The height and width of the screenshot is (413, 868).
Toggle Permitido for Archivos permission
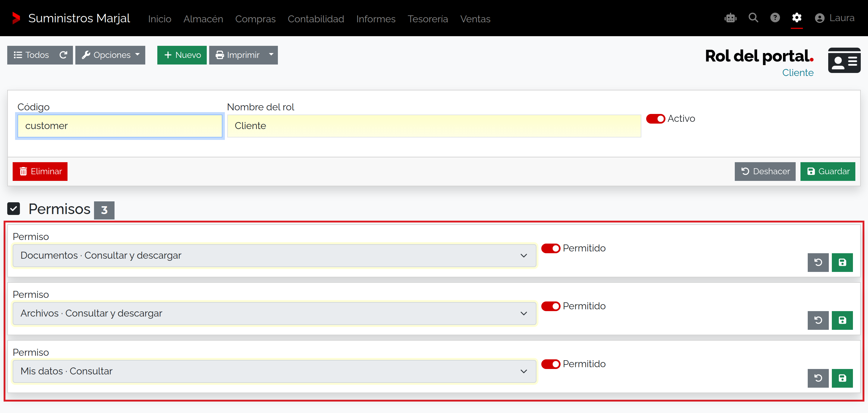[551, 306]
